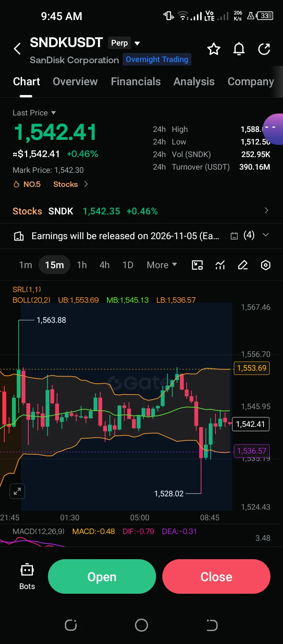
Task: Tap the 24h Vol 252.95K value
Action: pyautogui.click(x=256, y=154)
